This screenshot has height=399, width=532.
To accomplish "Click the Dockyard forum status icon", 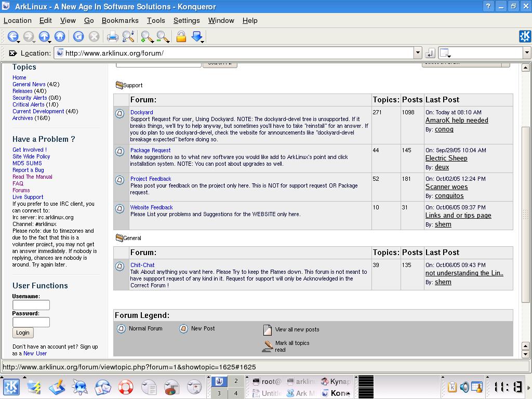I will (119, 113).
